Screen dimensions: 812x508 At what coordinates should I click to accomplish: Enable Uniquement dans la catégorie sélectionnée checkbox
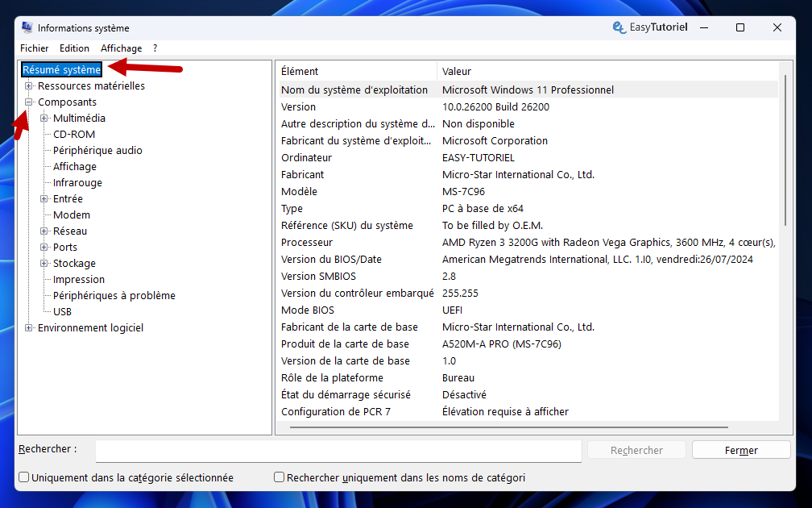tap(24, 477)
